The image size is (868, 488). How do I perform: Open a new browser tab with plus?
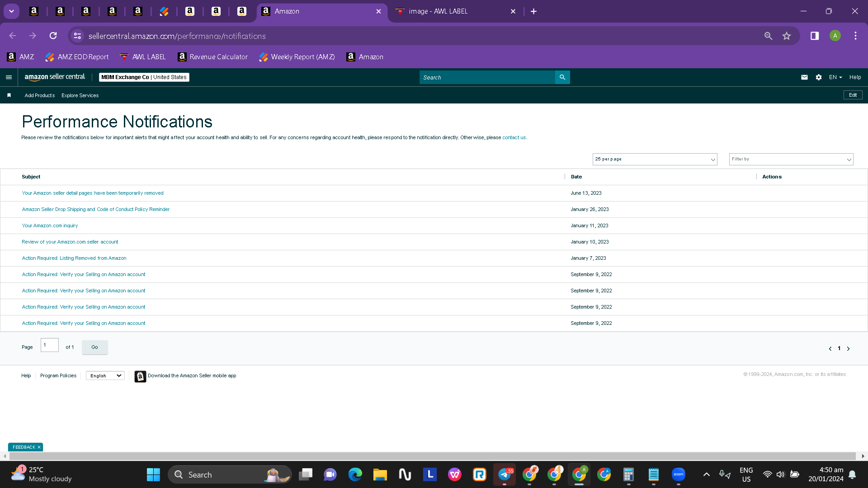533,11
